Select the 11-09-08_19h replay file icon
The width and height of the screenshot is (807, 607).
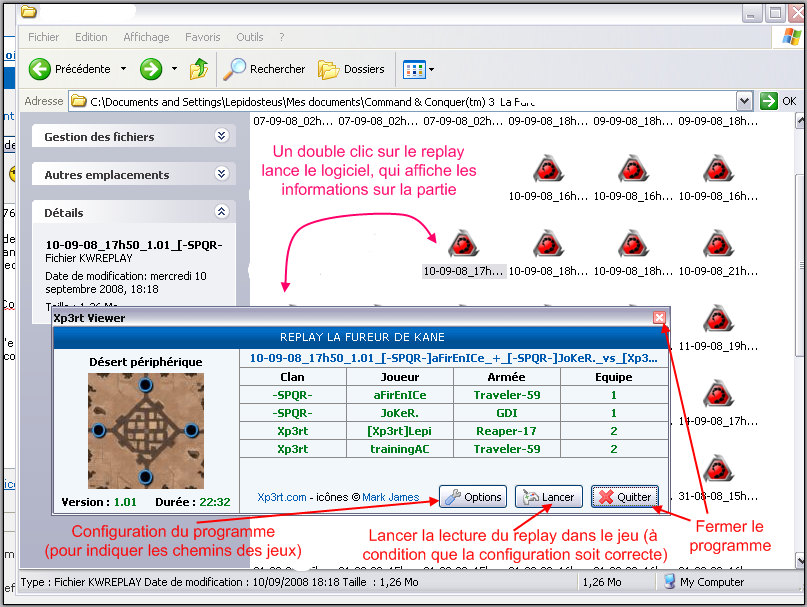[718, 319]
